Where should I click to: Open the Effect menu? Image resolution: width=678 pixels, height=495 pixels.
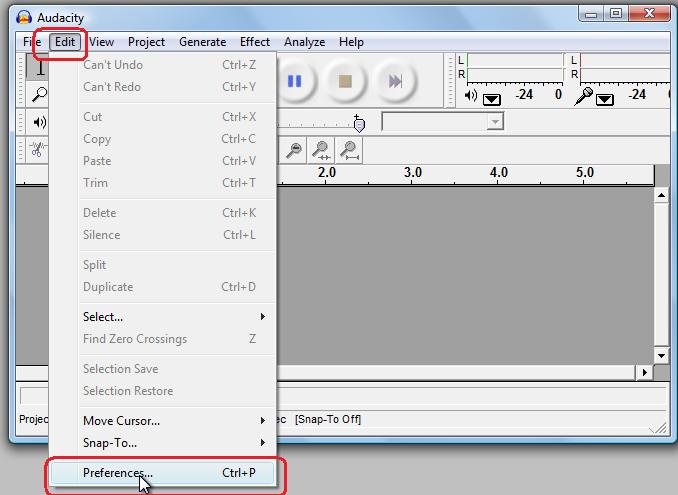[x=254, y=42]
